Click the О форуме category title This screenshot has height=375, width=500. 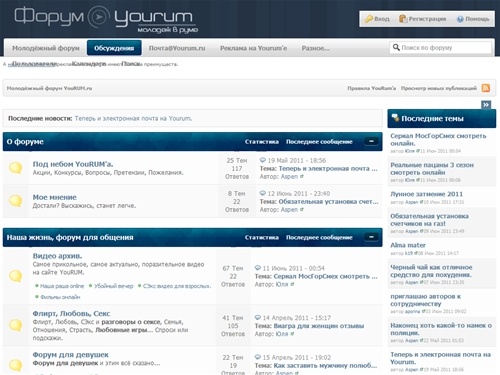click(25, 141)
